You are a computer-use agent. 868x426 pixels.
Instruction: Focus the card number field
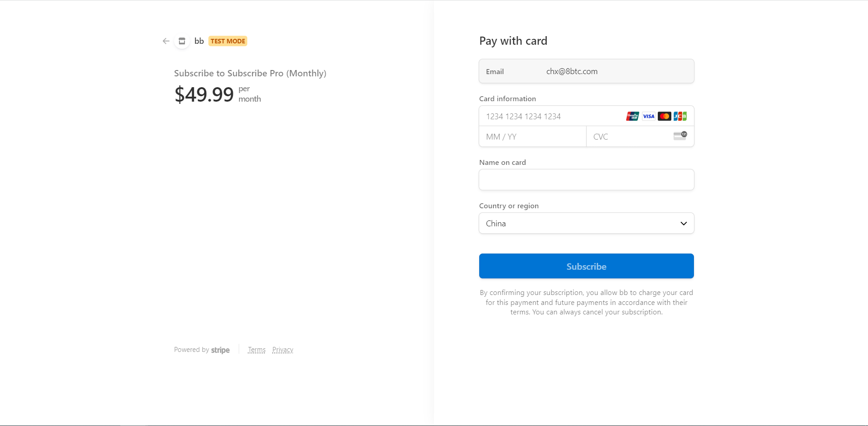552,117
